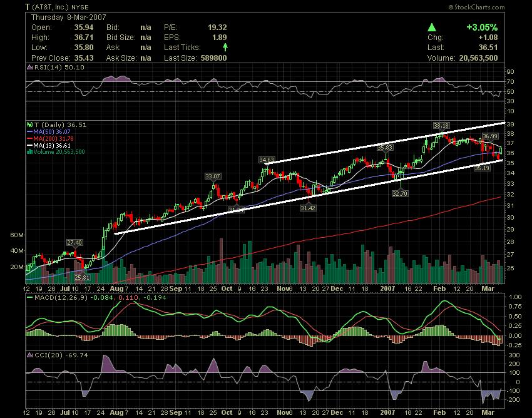532x418 pixels.
Task: Click the EPS value 1.89
Action: click(x=220, y=38)
